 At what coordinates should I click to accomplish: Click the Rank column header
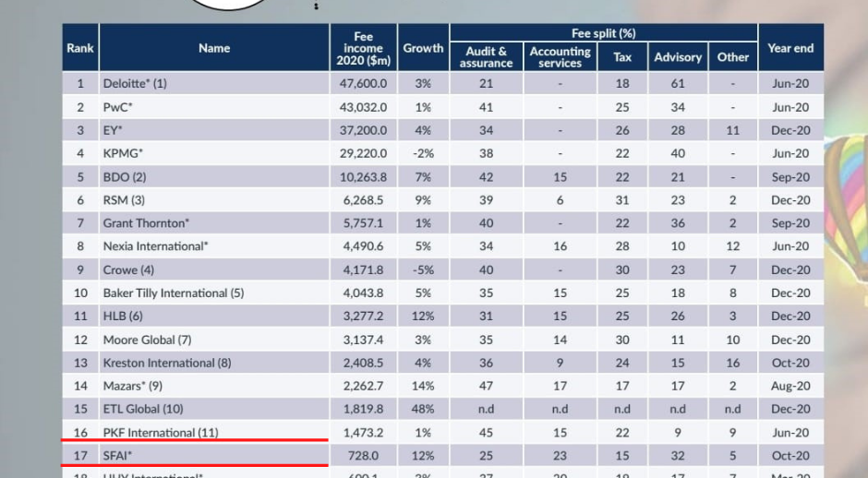(80, 48)
